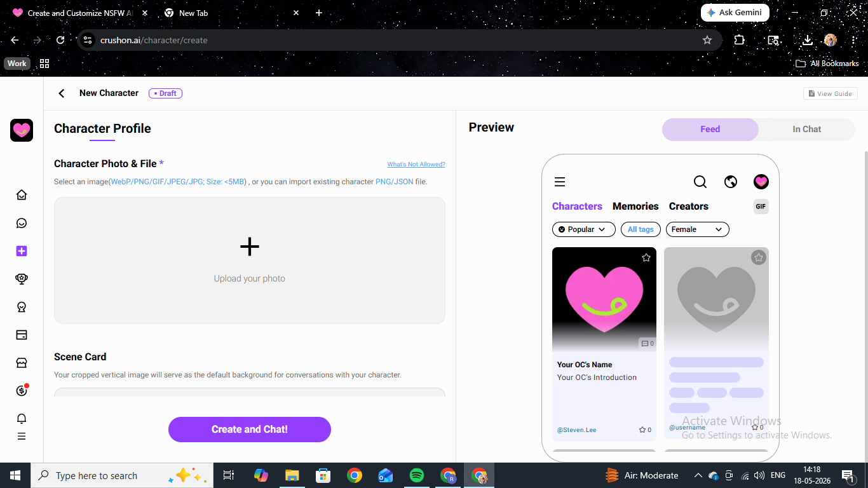Open the notification center in taskbar
868x488 pixels.
coord(848,475)
